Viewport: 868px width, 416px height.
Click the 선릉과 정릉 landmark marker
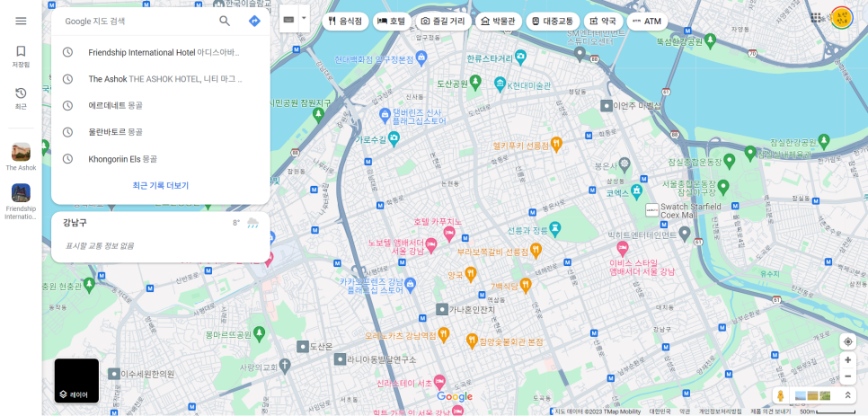(555, 228)
